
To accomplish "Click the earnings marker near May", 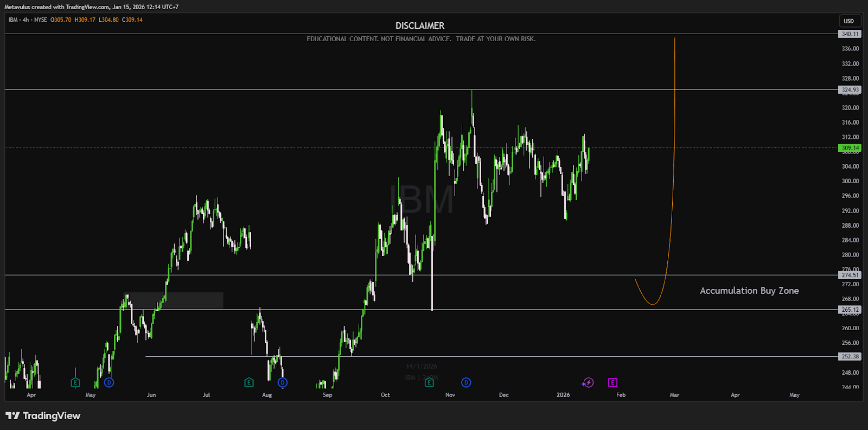I will 75,383.
